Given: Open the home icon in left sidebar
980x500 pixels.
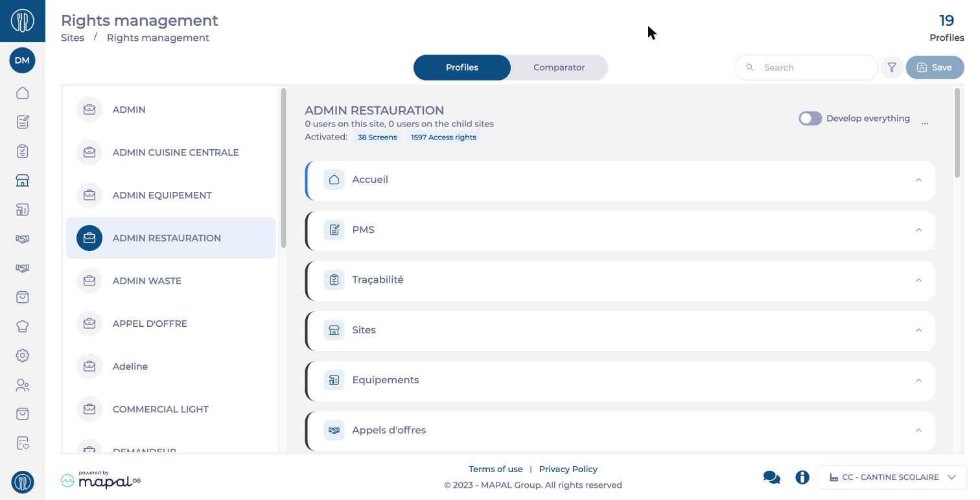Looking at the screenshot, I should pos(23,93).
